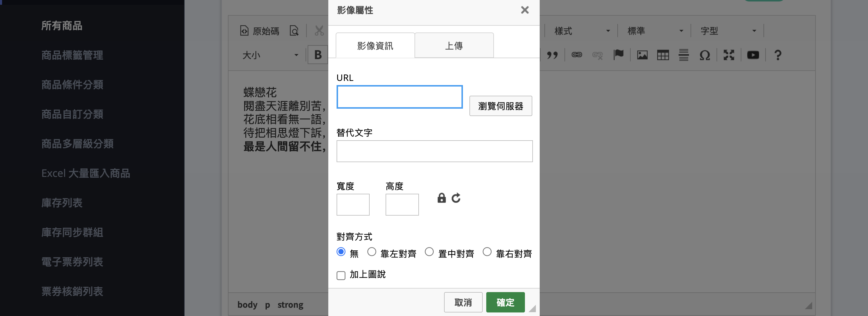The width and height of the screenshot is (868, 316).
Task: Click the Special character omega icon
Action: 704,55
